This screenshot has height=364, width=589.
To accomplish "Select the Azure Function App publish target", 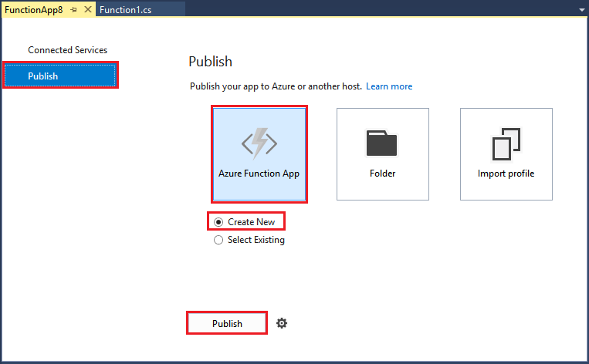I will 259,154.
